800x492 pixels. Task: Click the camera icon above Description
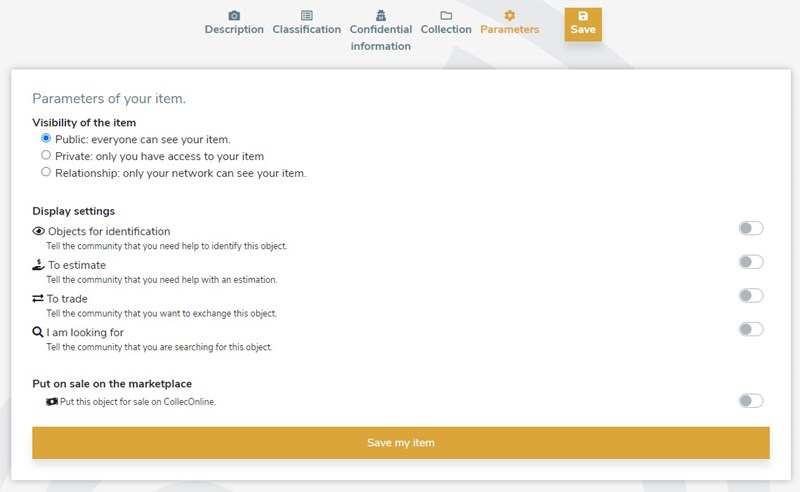click(x=234, y=15)
